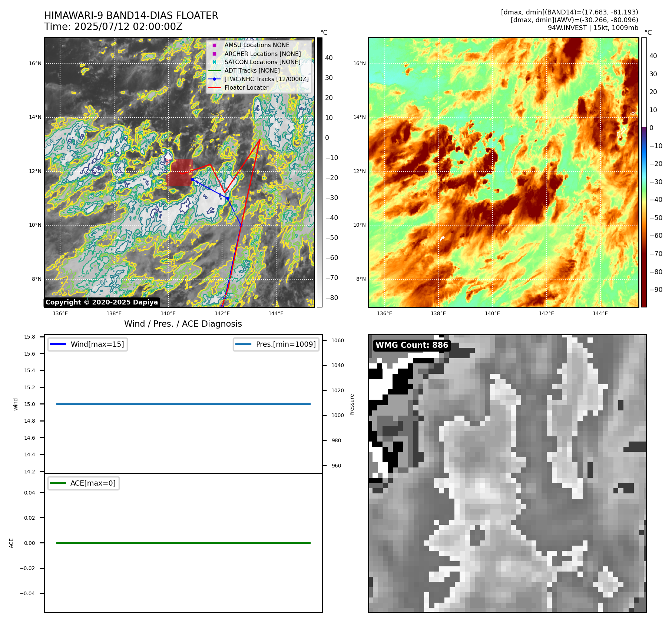Click the Wind / Pres. / ACE Diagnosis title
The height and width of the screenshot is (626, 672).
[183, 324]
